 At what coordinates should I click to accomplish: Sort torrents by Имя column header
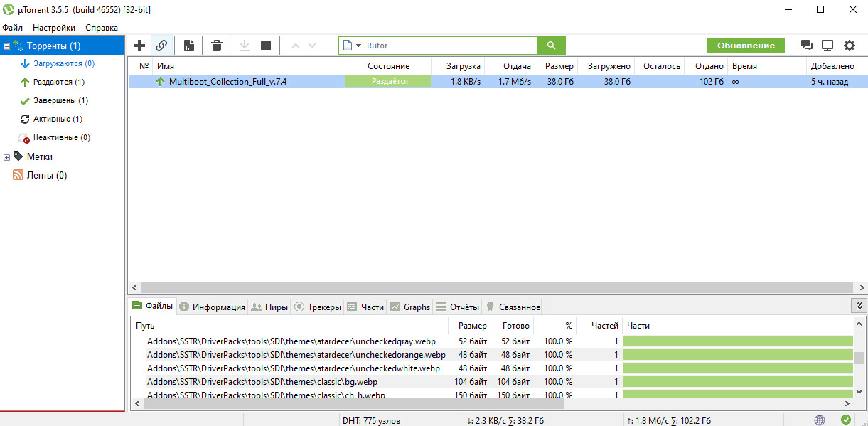pos(249,65)
